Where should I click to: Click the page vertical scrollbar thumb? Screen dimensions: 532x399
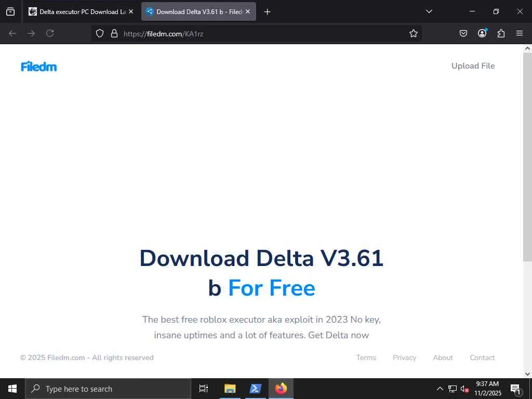pyautogui.click(x=527, y=157)
